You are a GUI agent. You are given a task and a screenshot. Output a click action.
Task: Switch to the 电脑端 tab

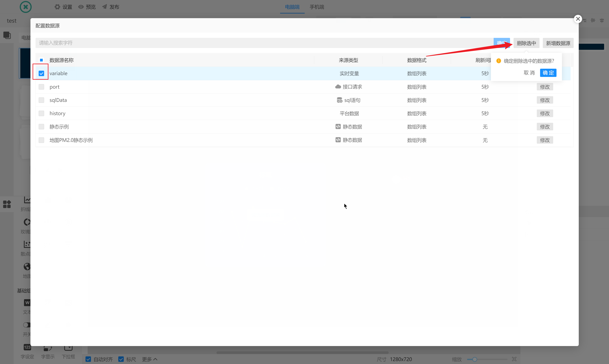[x=292, y=7]
